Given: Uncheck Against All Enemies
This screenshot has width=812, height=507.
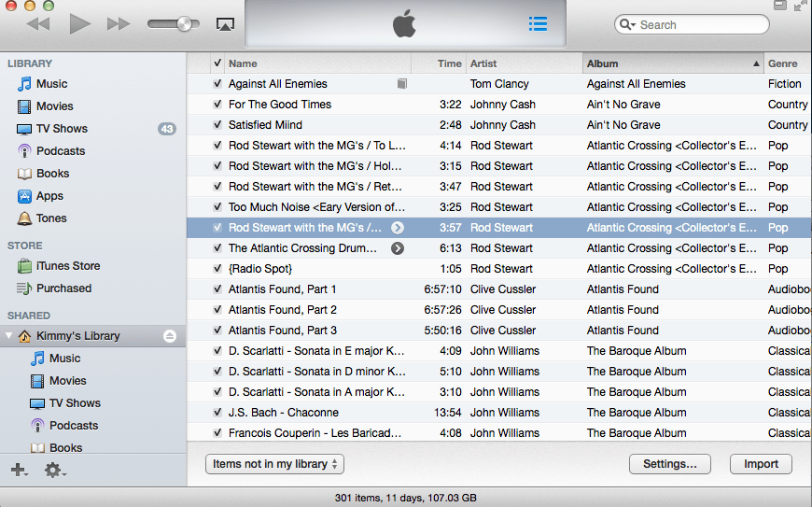Looking at the screenshot, I should (x=217, y=83).
